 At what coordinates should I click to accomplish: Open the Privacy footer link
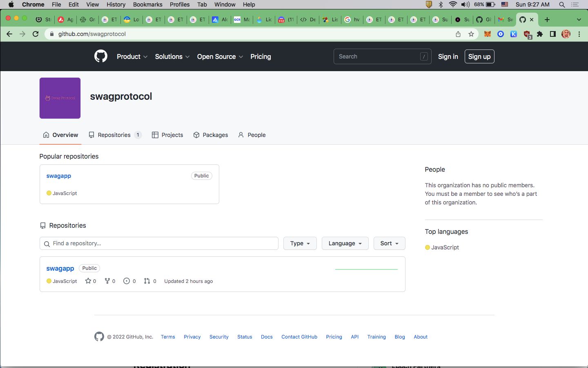click(x=192, y=337)
